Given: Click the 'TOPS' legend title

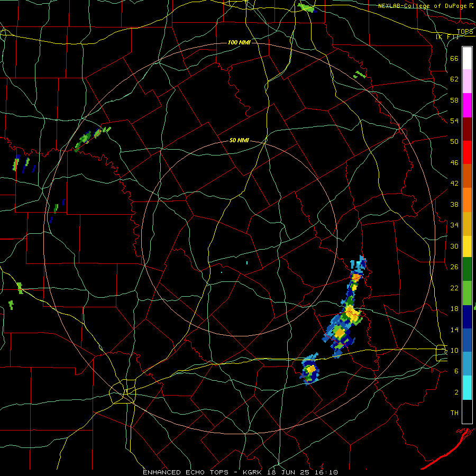Looking at the screenshot, I should (465, 32).
